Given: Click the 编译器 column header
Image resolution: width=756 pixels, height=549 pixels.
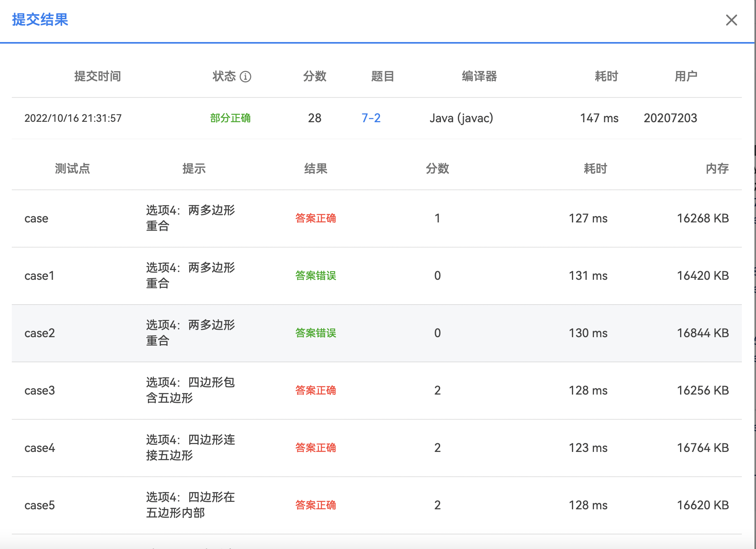Looking at the screenshot, I should pyautogui.click(x=479, y=76).
